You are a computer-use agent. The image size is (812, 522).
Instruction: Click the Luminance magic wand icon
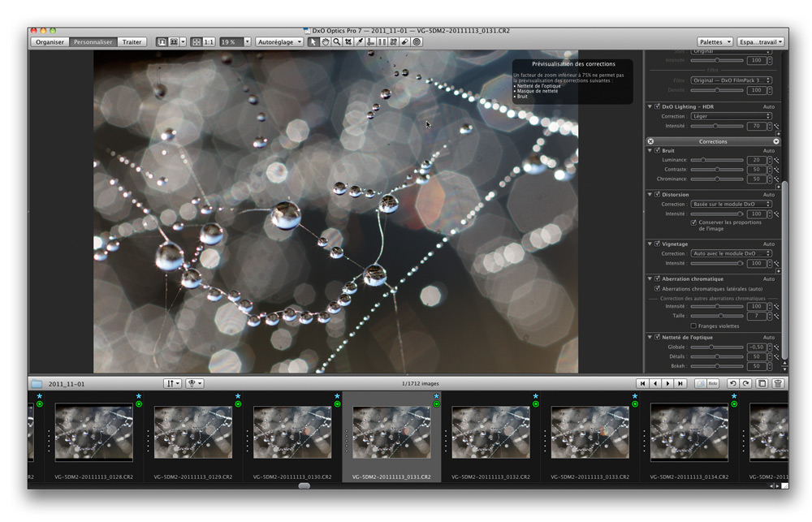point(777,160)
